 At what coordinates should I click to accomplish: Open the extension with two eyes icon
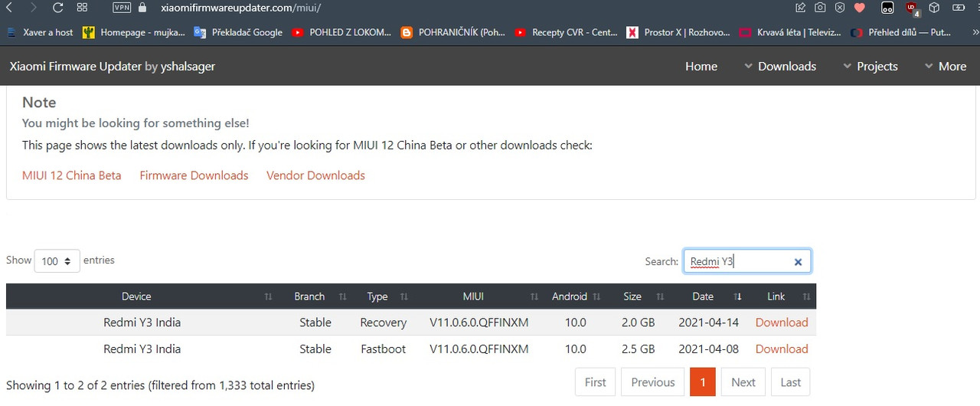887,8
